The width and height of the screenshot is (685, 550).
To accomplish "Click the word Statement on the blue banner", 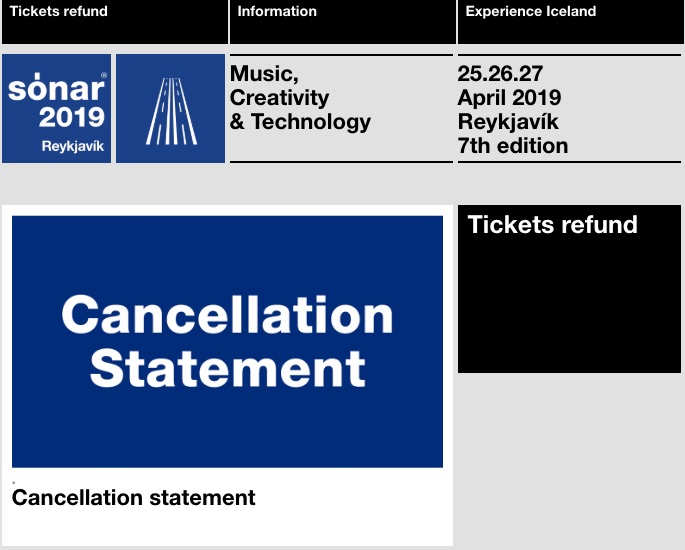I will point(227,370).
